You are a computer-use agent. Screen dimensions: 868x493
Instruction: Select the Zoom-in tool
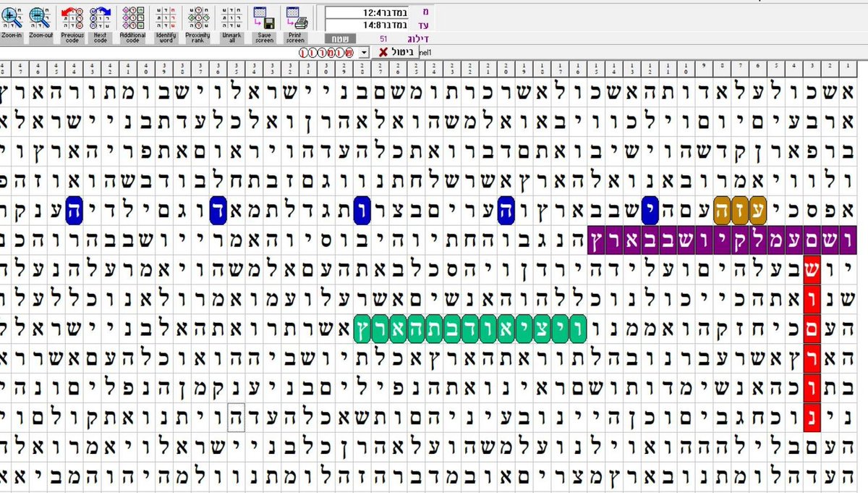click(12, 22)
